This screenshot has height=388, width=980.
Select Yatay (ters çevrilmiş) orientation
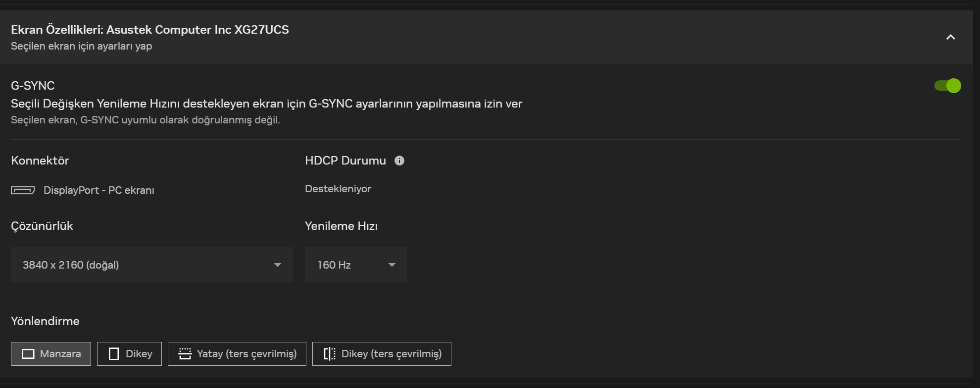237,354
